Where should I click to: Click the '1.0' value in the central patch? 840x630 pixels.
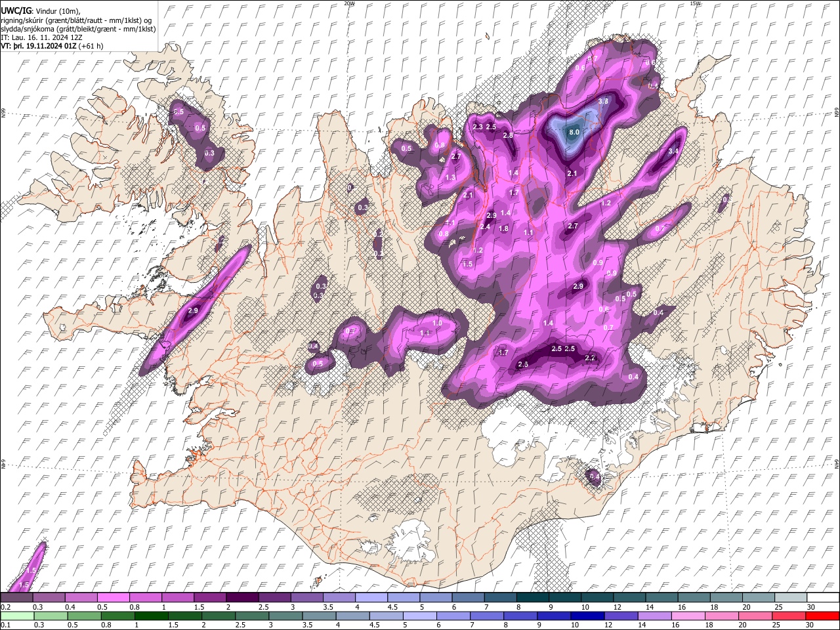pos(437,324)
